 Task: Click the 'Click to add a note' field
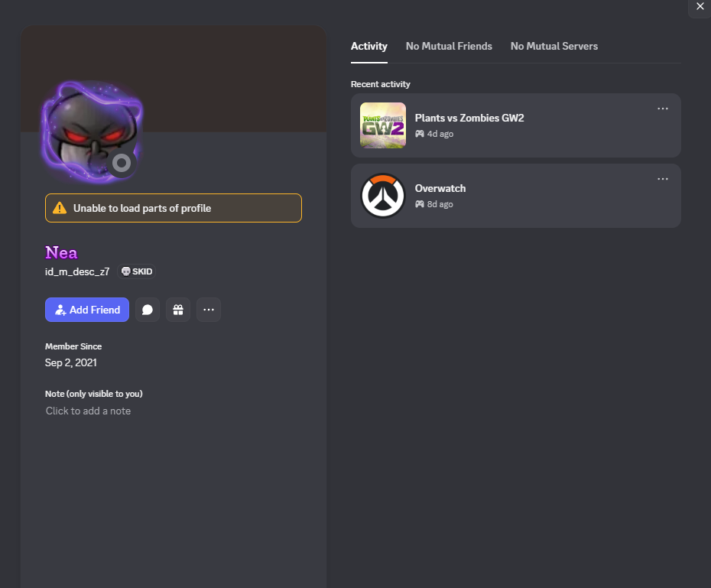point(89,411)
